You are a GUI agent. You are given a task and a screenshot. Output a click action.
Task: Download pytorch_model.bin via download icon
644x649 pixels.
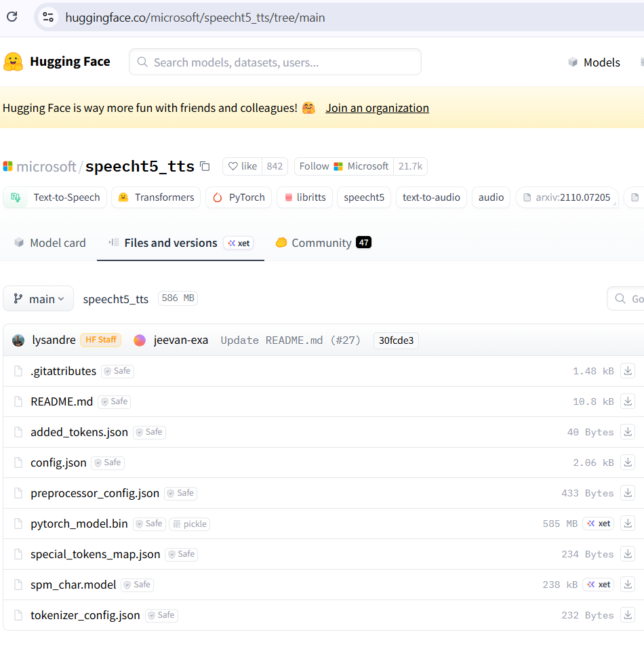(x=628, y=524)
